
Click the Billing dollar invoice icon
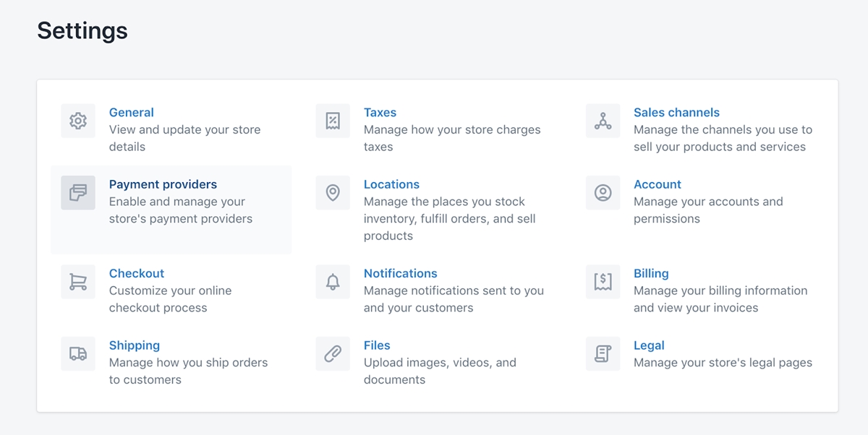pos(603,282)
